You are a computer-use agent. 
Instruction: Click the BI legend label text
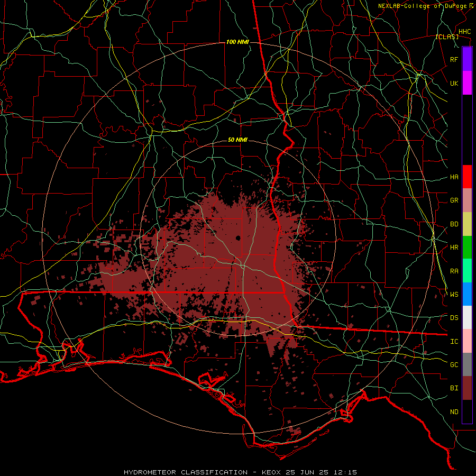[x=454, y=388]
